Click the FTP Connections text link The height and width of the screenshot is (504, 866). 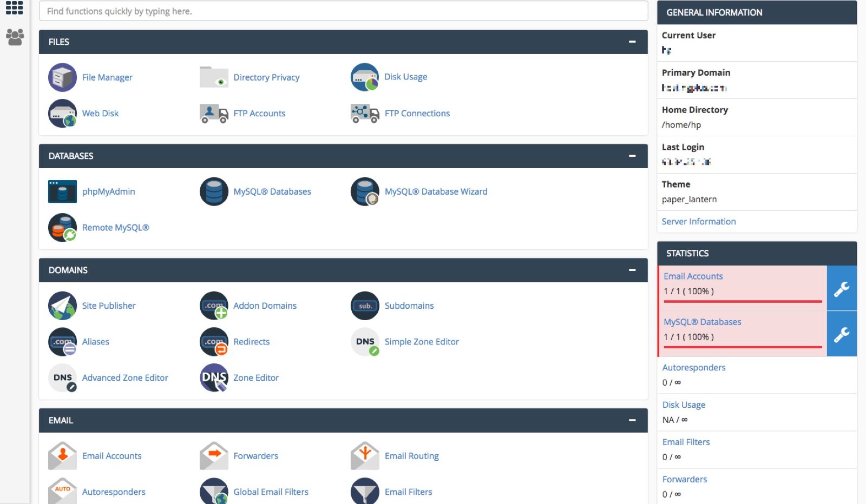click(x=417, y=114)
